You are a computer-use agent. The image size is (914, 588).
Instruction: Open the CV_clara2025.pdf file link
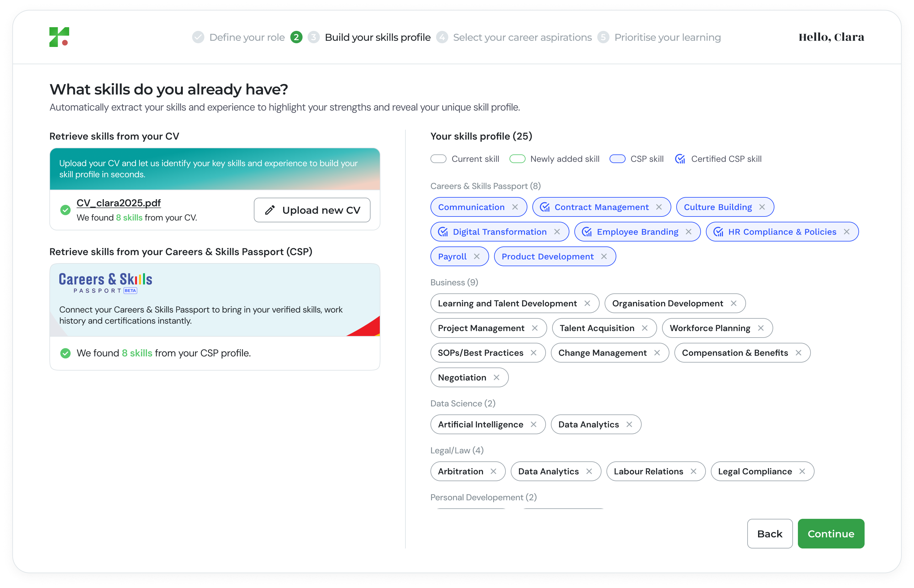click(x=119, y=203)
